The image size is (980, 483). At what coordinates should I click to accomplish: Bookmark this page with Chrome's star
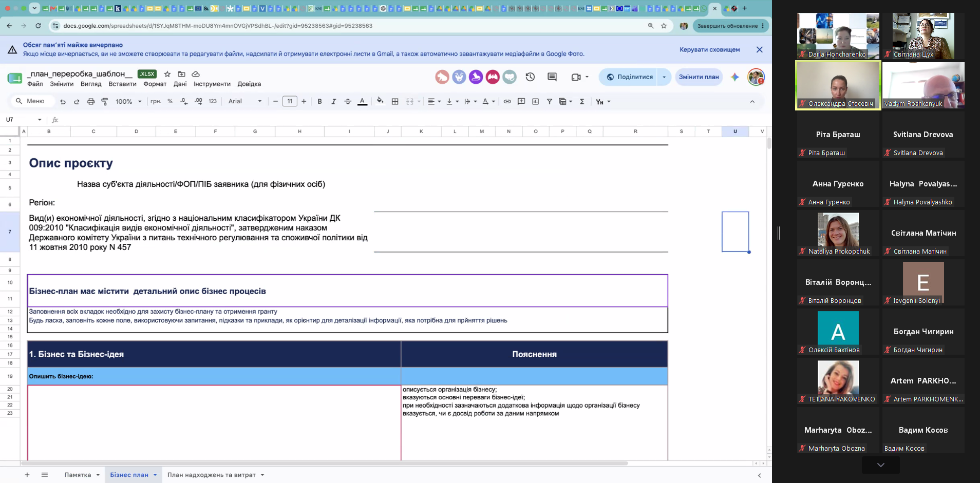click(x=664, y=26)
